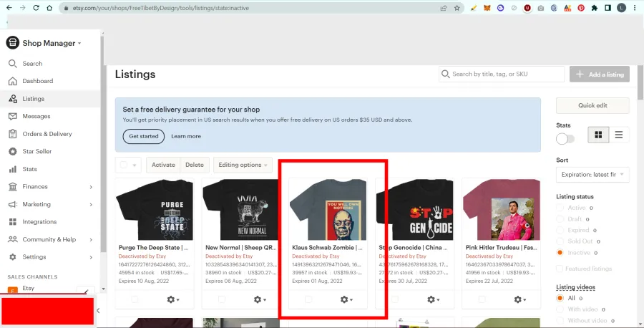The width and height of the screenshot is (644, 328).
Task: Tick the New Normal Sheep listing checkbox
Action: [222, 299]
